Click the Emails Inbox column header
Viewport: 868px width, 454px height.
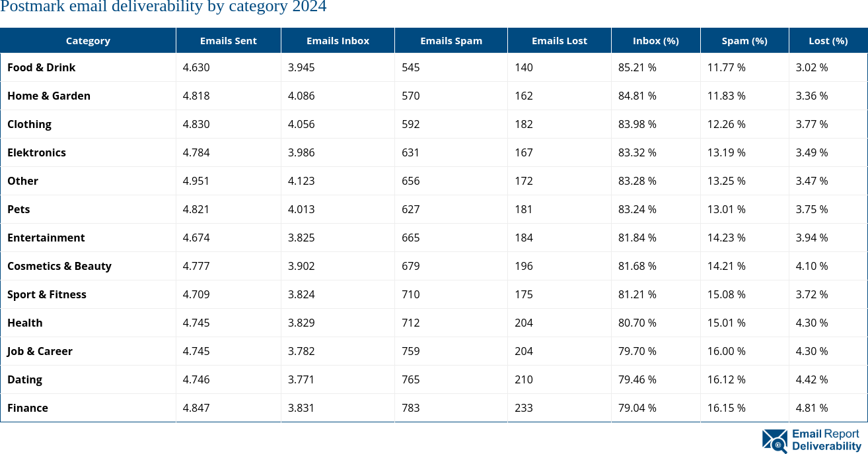pyautogui.click(x=338, y=40)
